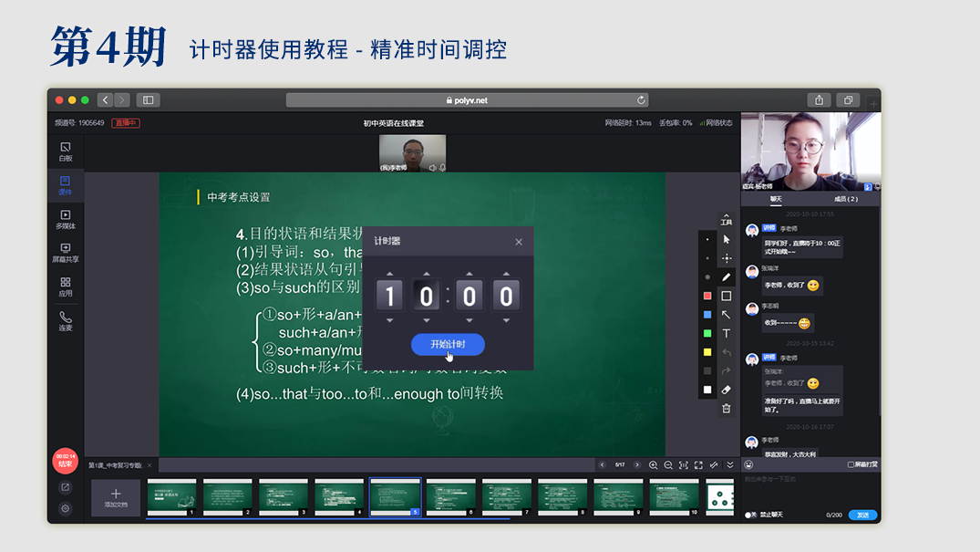The height and width of the screenshot is (552, 980).
Task: Select the text T tool
Action: pyautogui.click(x=727, y=334)
